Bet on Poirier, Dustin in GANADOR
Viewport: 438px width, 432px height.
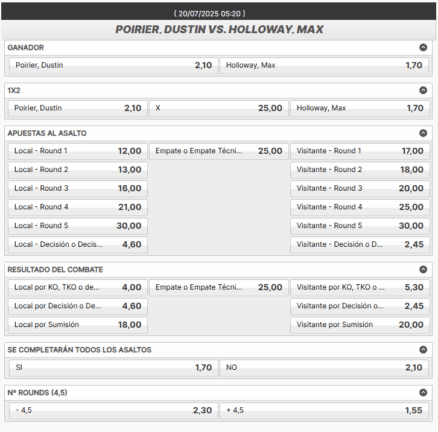coord(114,65)
